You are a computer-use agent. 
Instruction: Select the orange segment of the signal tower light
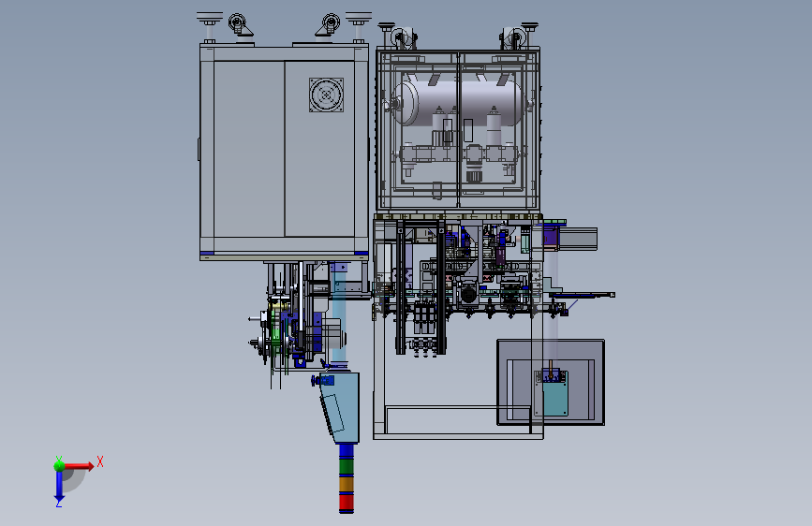347,484
